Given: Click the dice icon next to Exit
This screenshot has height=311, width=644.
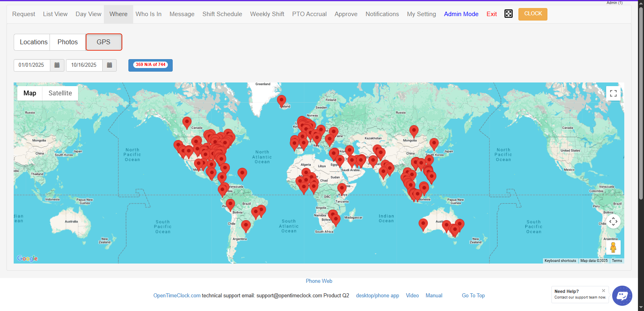Looking at the screenshot, I should coord(508,14).
